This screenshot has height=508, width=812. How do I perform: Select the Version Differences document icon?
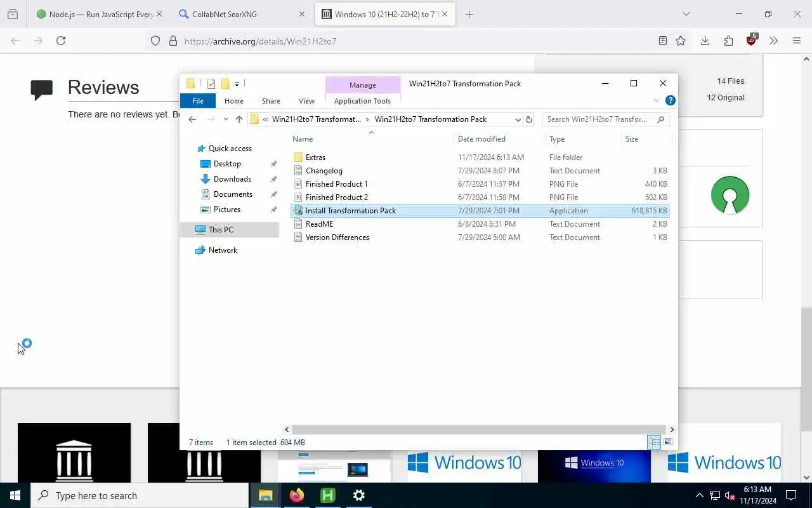tap(298, 237)
